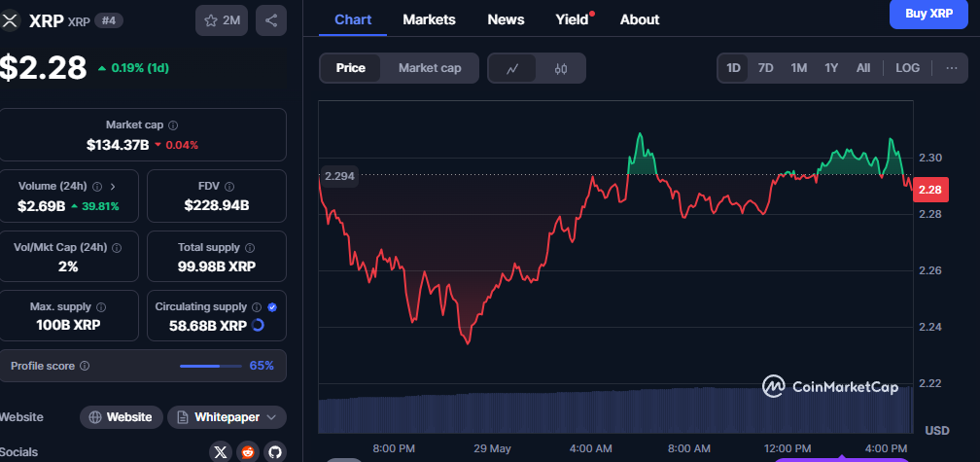Click the Buy XRP button
Image resolution: width=980 pixels, height=462 pixels.
(x=928, y=14)
